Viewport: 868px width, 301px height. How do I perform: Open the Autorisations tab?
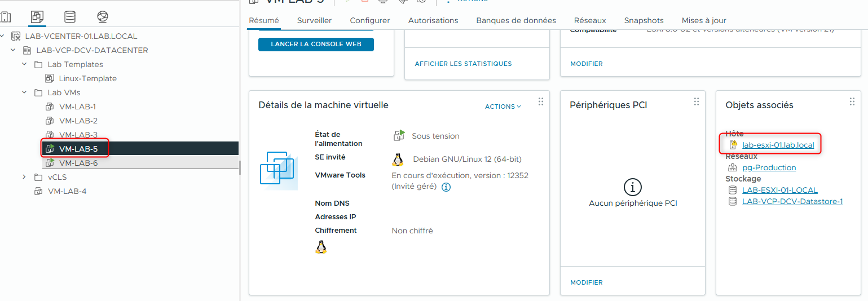433,20
